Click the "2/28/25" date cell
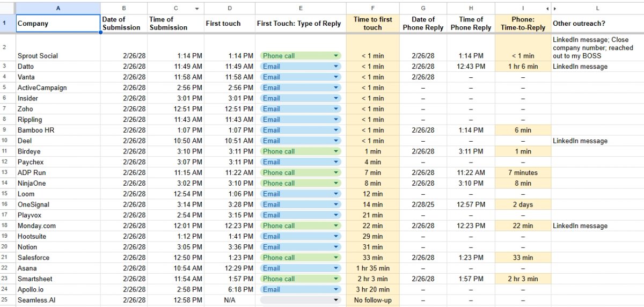Viewport: 644px width, 307px height. [423, 204]
